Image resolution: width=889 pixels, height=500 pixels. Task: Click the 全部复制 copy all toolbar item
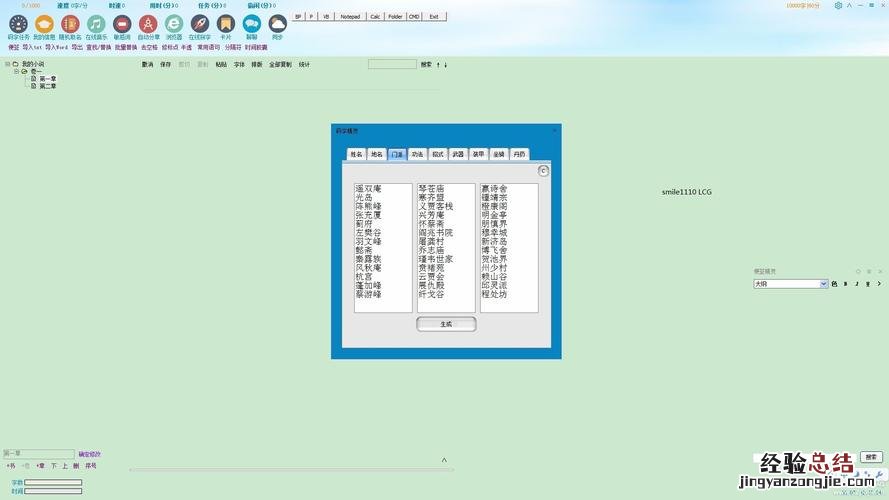click(x=280, y=64)
